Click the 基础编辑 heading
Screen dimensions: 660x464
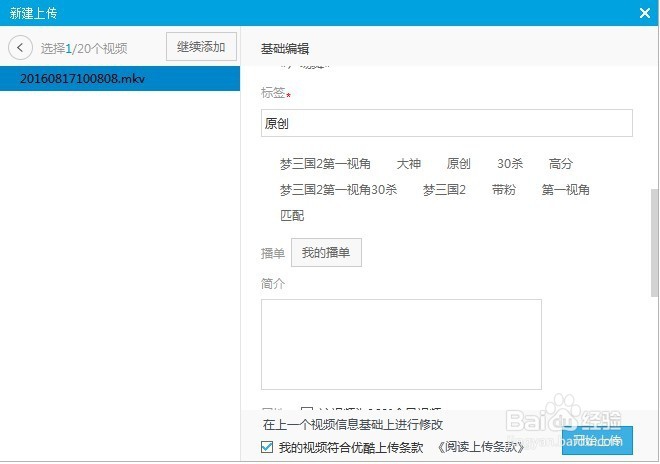coord(285,49)
